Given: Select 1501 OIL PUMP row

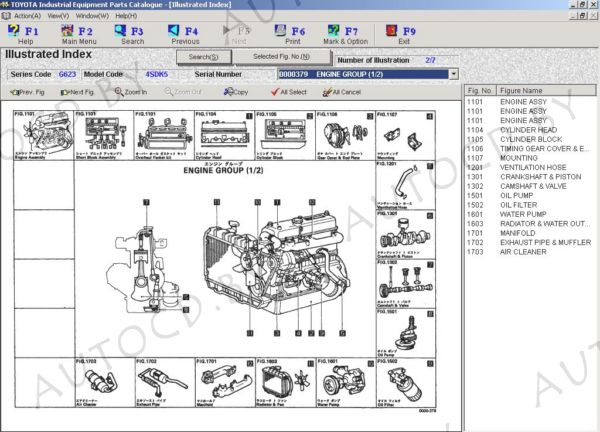Looking at the screenshot, I should pos(530,196).
